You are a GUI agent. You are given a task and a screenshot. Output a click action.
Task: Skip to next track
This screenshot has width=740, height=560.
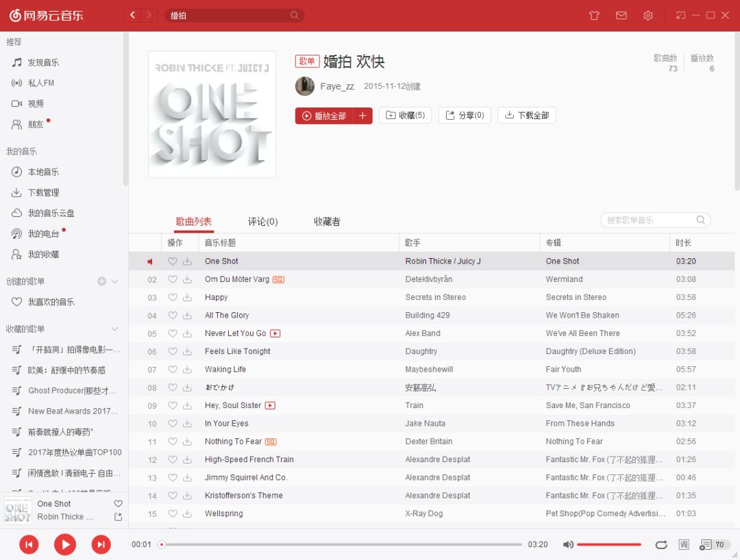[101, 544]
